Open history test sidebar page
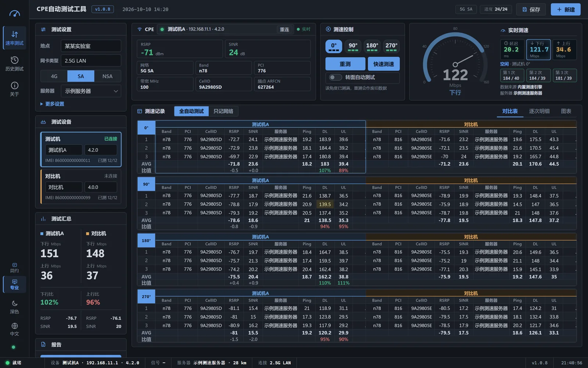Viewport: 588px width, 368px height. pos(14,64)
